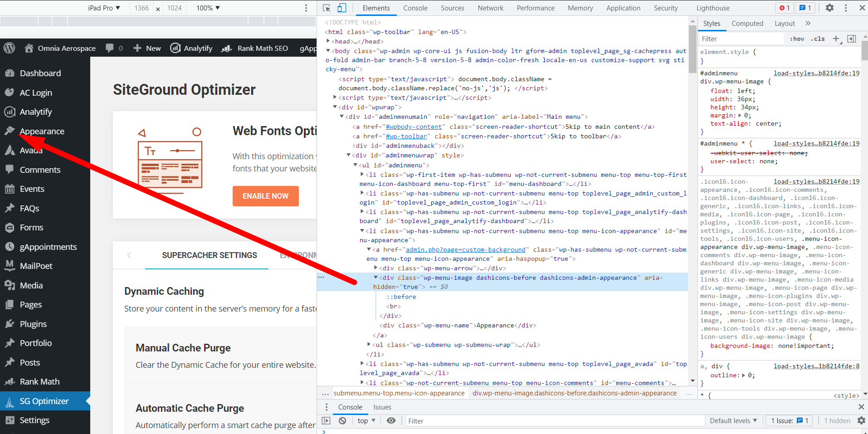Open the Default levels dropdown
Viewport: 868px width, 434px height.
[x=733, y=421]
